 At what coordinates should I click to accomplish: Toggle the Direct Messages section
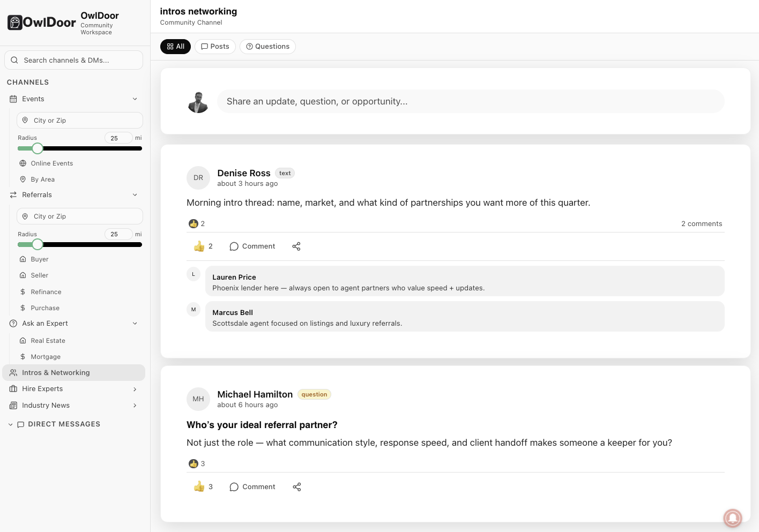pyautogui.click(x=11, y=424)
